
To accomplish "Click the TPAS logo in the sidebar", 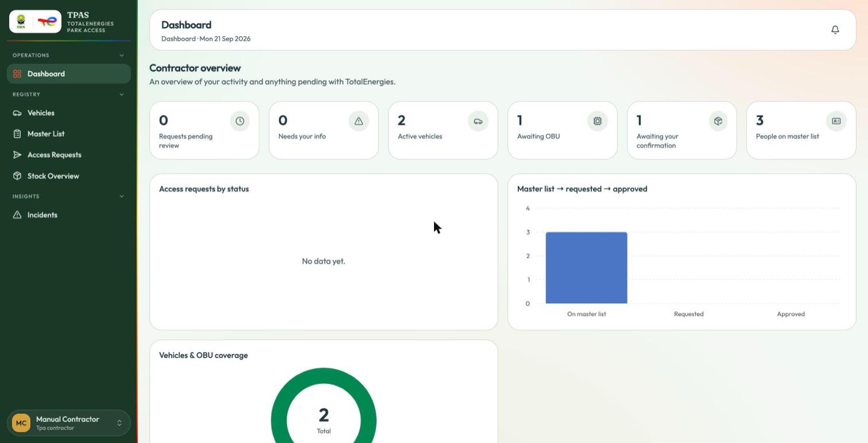I will click(35, 22).
